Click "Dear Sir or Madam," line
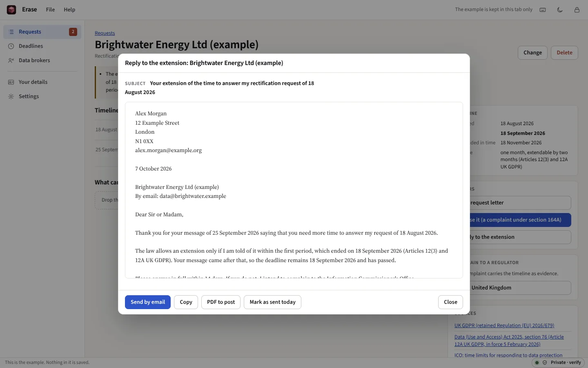The width and height of the screenshot is (588, 368). pos(159,215)
